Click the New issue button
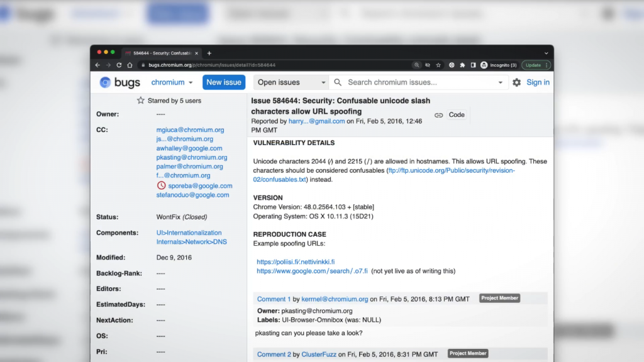Screen dimensions: 644x362 [x=224, y=82]
